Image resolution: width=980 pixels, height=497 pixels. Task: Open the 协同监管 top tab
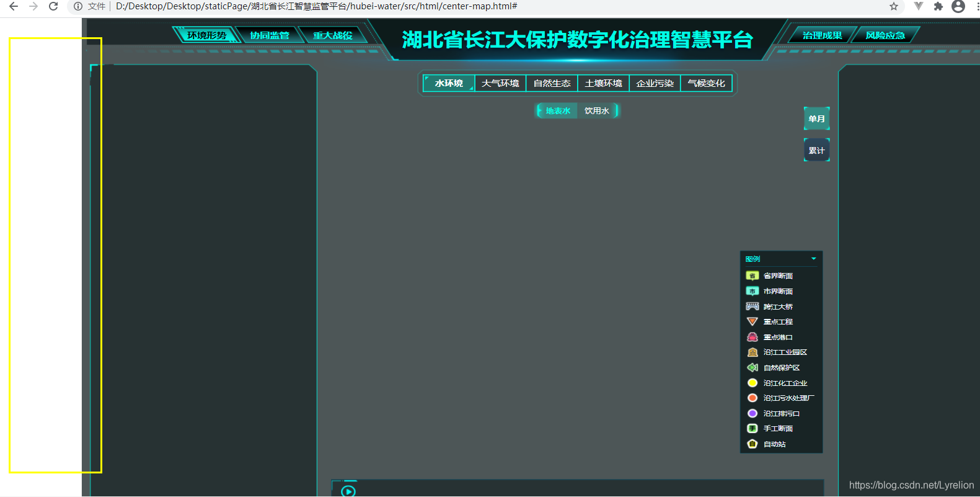coord(270,35)
